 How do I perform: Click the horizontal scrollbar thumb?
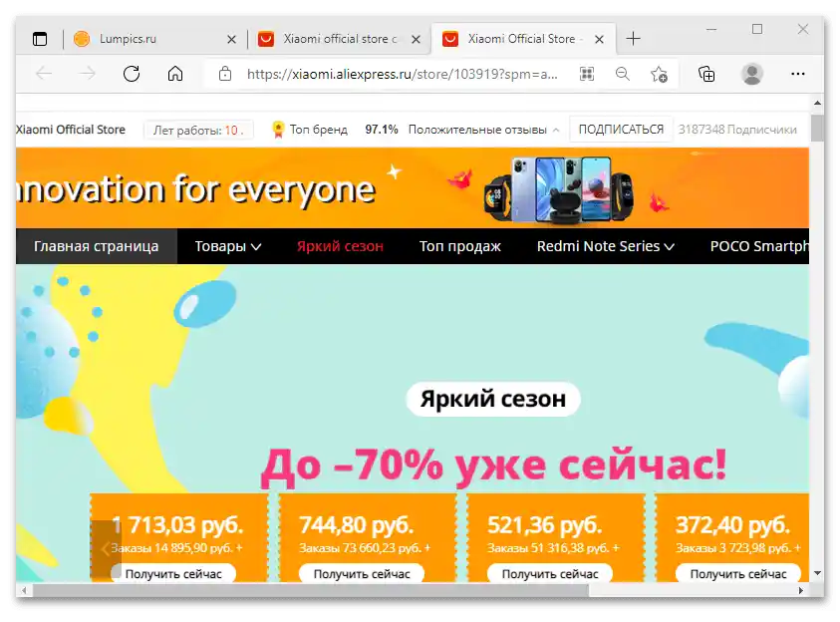pos(311,590)
